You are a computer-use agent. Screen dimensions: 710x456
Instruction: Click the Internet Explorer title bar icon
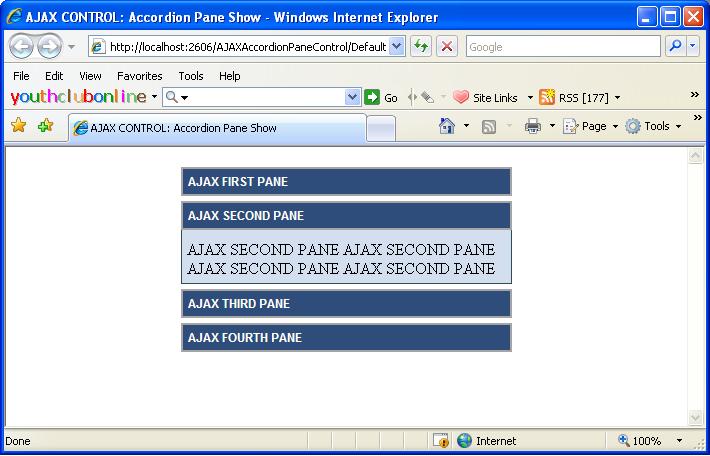14,17
